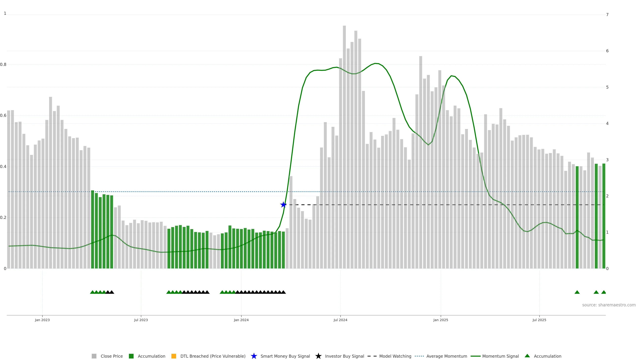Image resolution: width=644 pixels, height=362 pixels.
Task: Click the blue Smart Money Buy Signal star on chart
Action: click(x=283, y=205)
